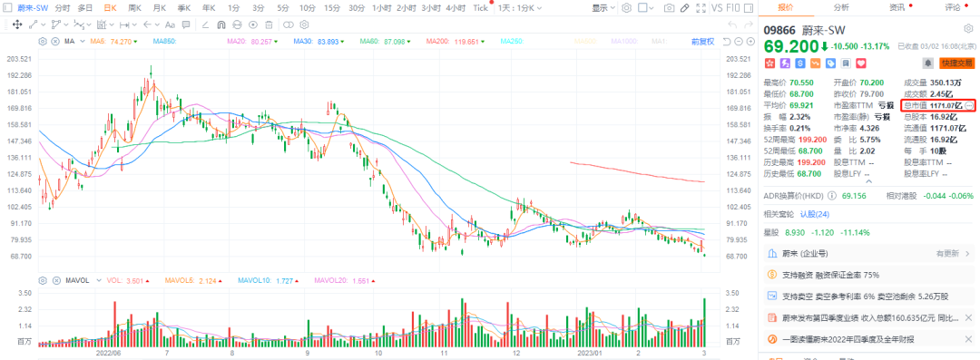The width and height of the screenshot is (980, 360).
Task: Zoom out chart with minus icon
Action: click(x=738, y=41)
